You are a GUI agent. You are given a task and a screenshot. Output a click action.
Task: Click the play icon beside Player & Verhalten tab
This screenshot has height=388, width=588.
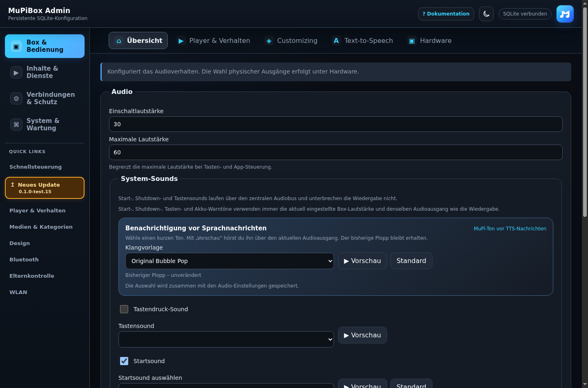coord(181,41)
